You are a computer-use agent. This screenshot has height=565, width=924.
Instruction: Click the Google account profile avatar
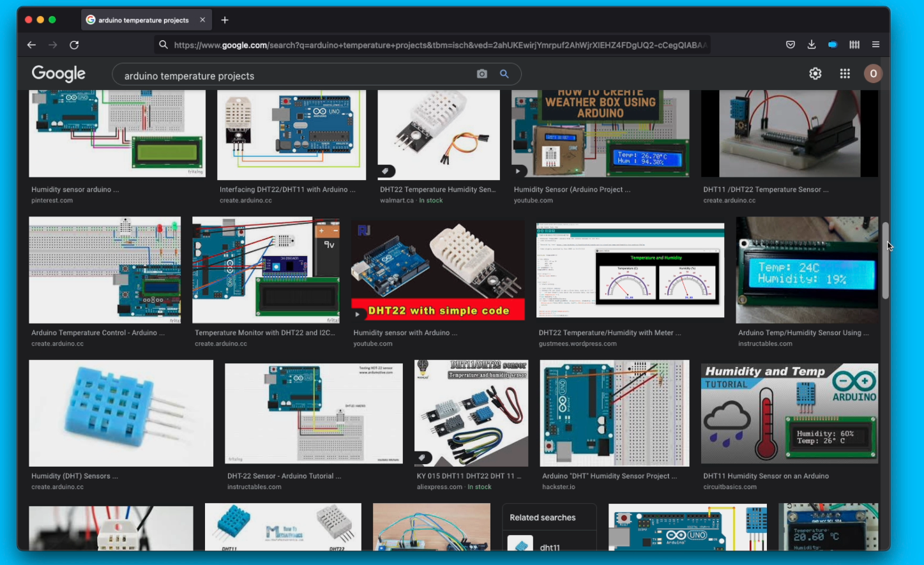click(873, 73)
